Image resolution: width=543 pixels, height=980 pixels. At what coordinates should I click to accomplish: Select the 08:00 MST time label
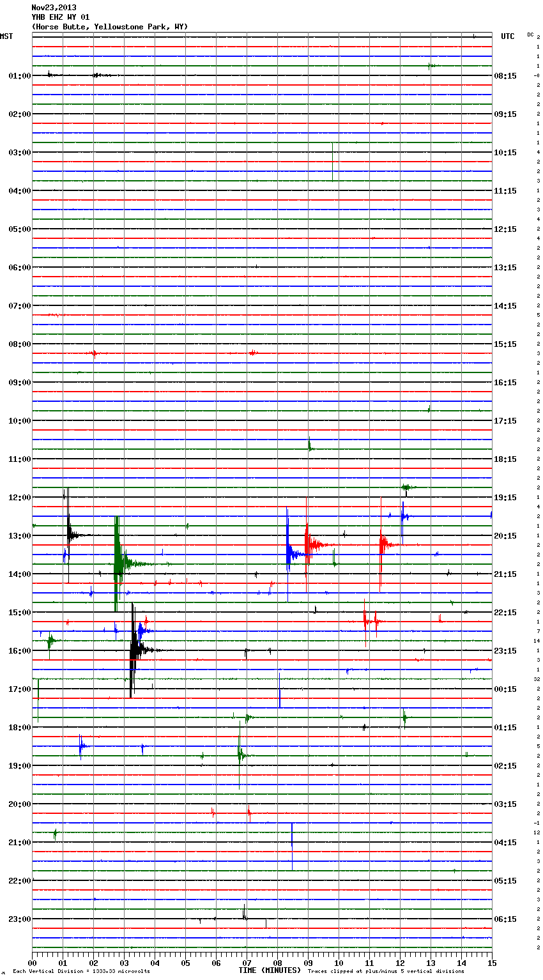click(19, 344)
